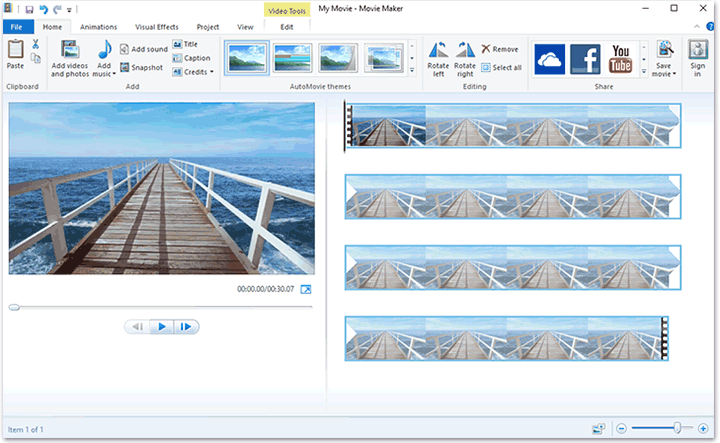The height and width of the screenshot is (443, 720).
Task: Rotate the clip left
Action: click(x=438, y=52)
